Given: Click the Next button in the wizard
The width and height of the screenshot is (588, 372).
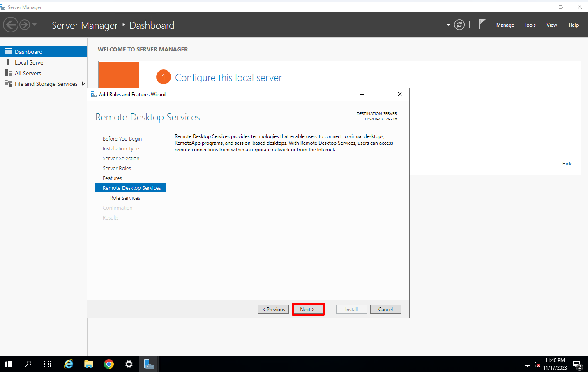Looking at the screenshot, I should [x=308, y=309].
